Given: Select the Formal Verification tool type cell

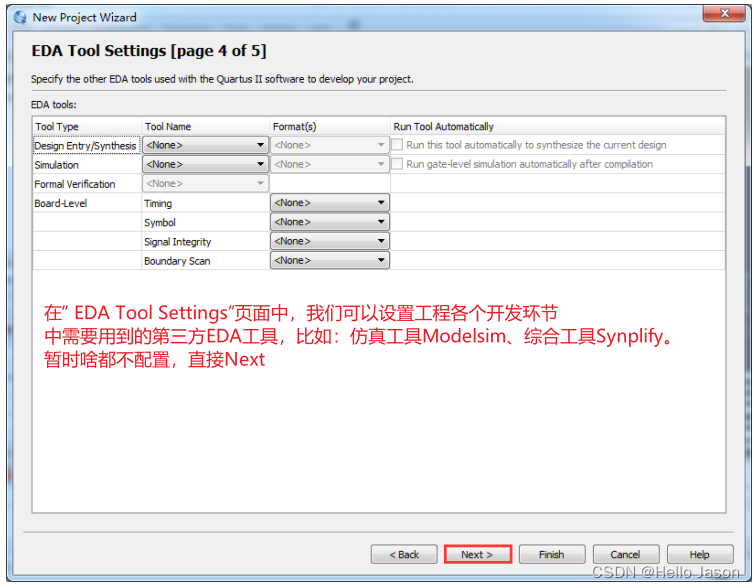Looking at the screenshot, I should (x=87, y=184).
